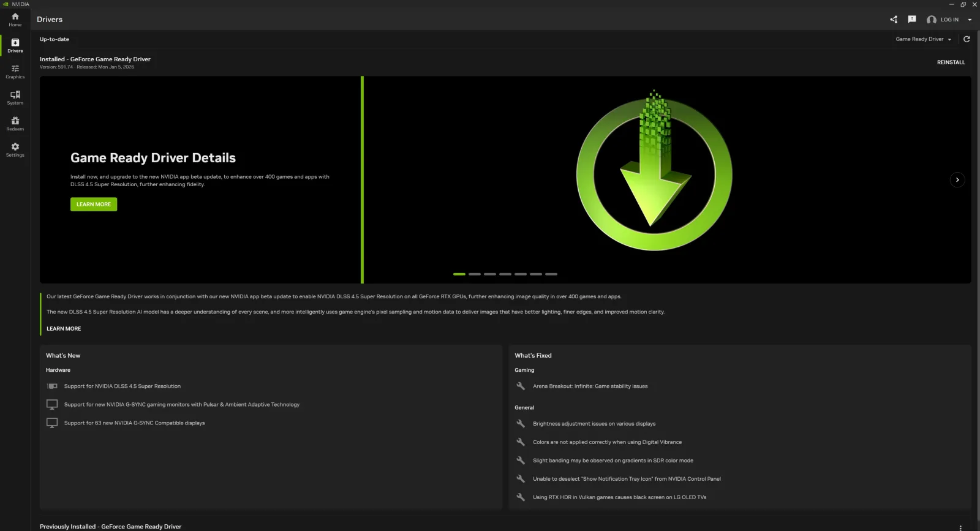Image resolution: width=980 pixels, height=531 pixels.
Task: Click the driver version and release date line
Action: tap(87, 67)
